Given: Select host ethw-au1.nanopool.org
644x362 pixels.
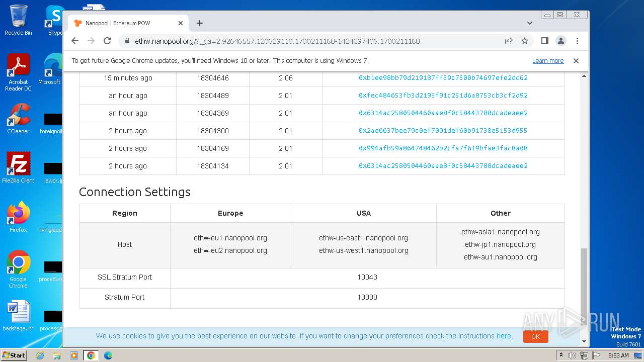Looking at the screenshot, I should click(501, 257).
